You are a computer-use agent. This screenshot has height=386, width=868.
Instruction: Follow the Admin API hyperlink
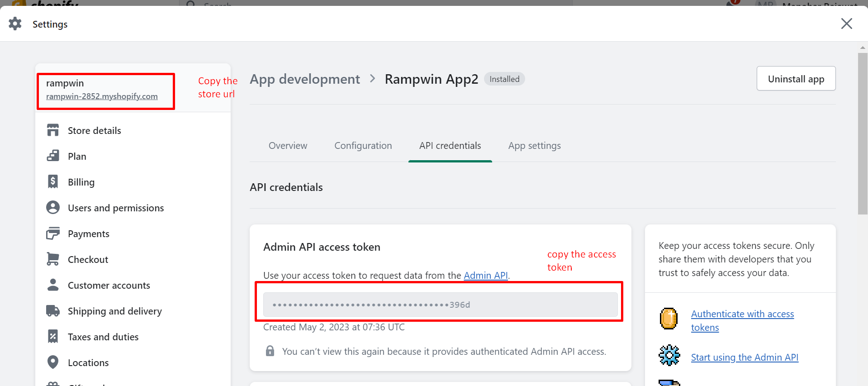coord(485,276)
